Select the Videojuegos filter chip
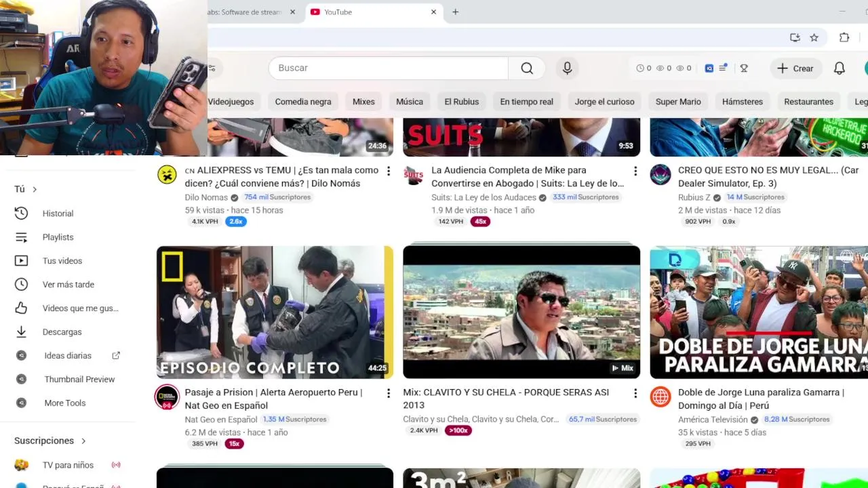Image resolution: width=868 pixels, height=488 pixels. tap(231, 102)
